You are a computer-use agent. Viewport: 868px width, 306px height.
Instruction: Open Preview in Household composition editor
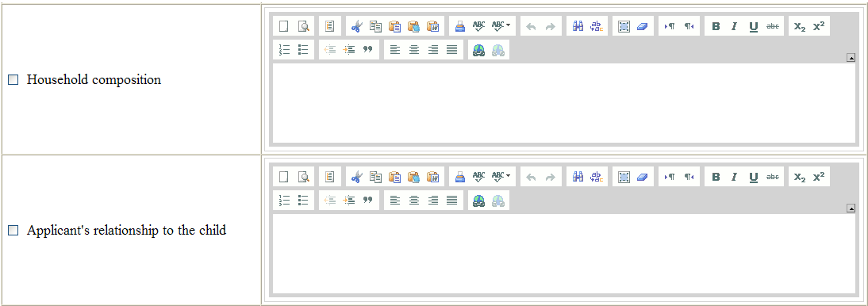point(303,26)
